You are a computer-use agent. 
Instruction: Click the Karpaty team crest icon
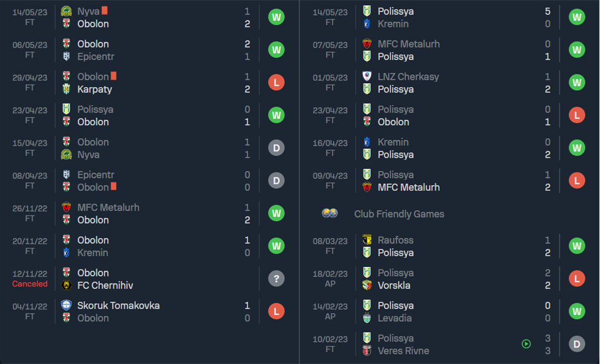click(66, 90)
